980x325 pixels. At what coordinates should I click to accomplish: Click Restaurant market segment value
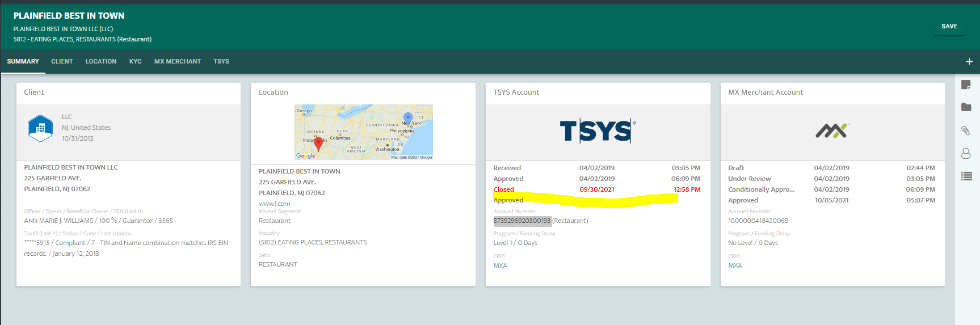click(x=275, y=221)
